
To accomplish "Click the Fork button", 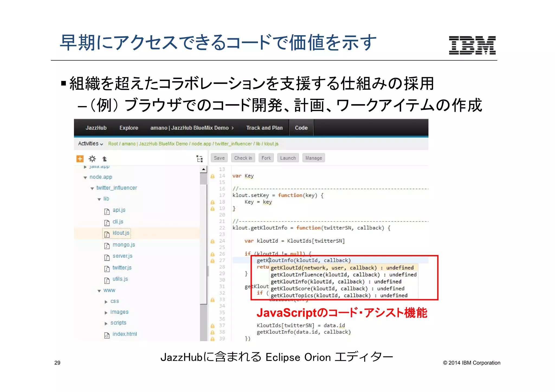I will pyautogui.click(x=266, y=158).
